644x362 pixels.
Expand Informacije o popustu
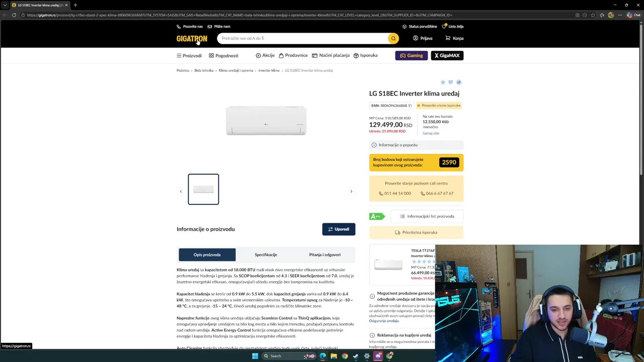[x=416, y=145]
